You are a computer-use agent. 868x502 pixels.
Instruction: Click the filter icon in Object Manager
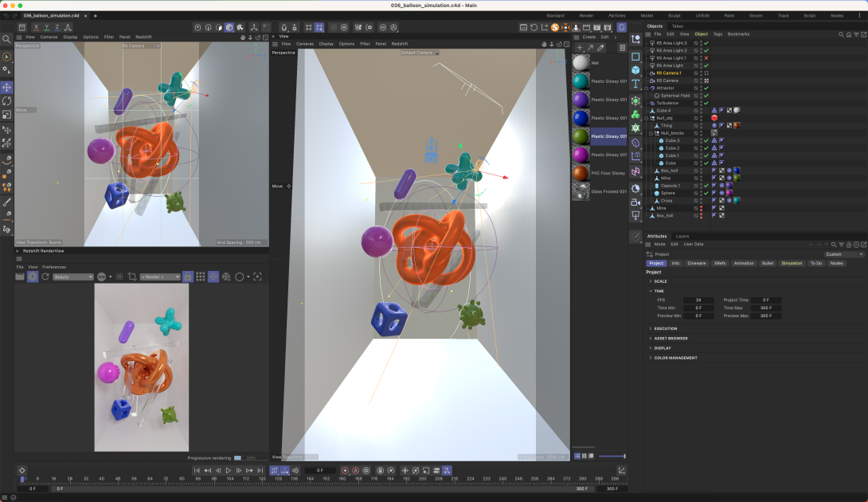pos(856,34)
